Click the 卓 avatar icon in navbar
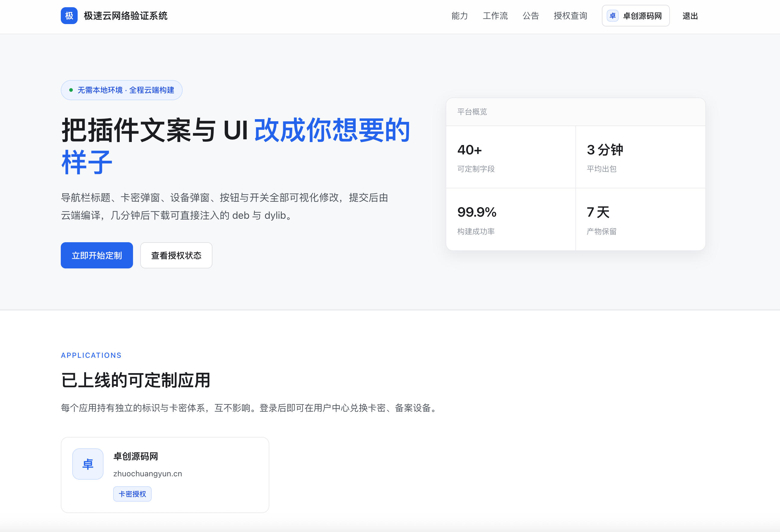 612,16
